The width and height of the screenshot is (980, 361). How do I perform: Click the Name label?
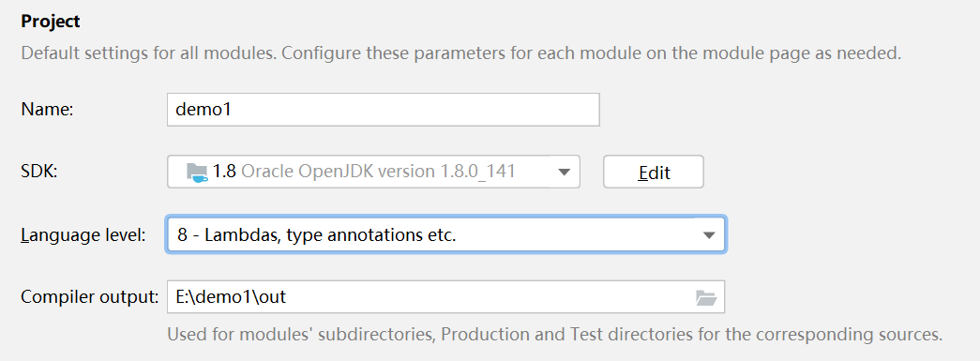point(48,110)
